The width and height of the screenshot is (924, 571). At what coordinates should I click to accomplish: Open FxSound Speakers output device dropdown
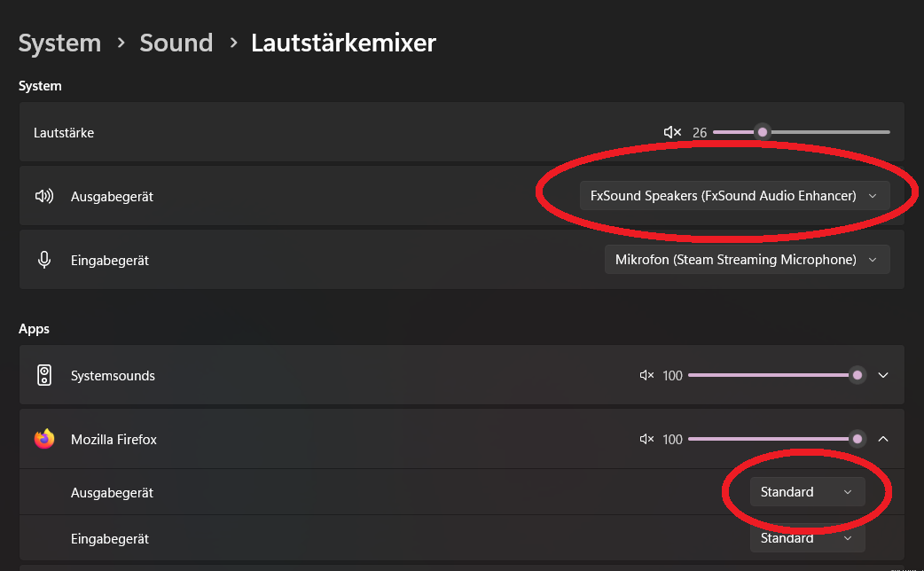point(733,196)
